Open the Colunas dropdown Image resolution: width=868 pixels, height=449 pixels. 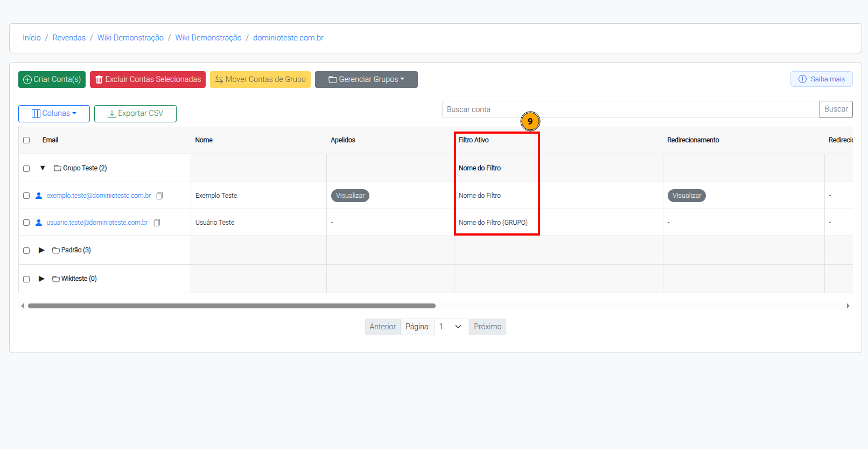pos(54,113)
